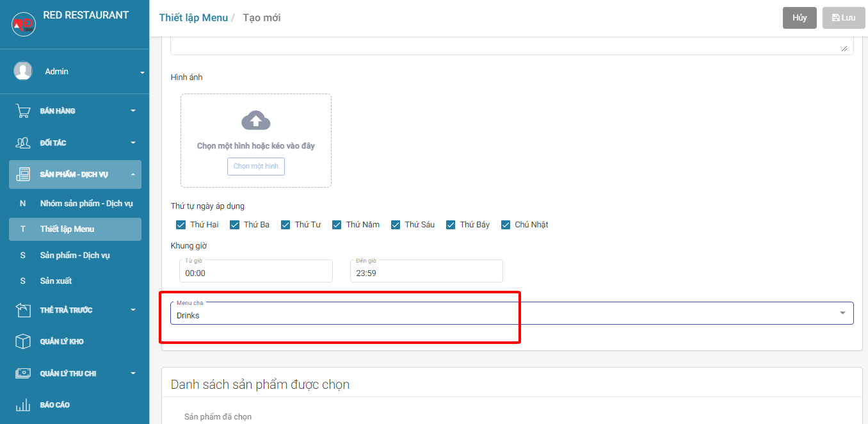868x424 pixels.
Task: Open the Bán hàng shopping cart icon
Action: (23, 111)
